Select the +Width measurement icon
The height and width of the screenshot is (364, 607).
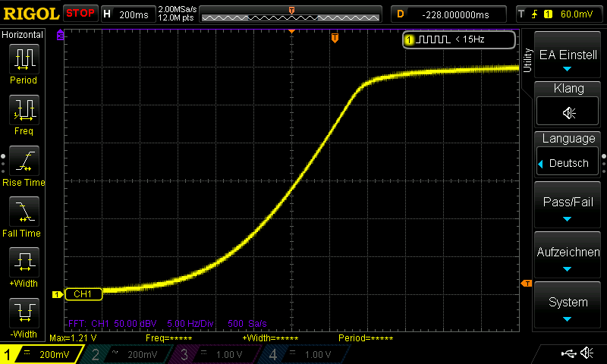coord(24,263)
